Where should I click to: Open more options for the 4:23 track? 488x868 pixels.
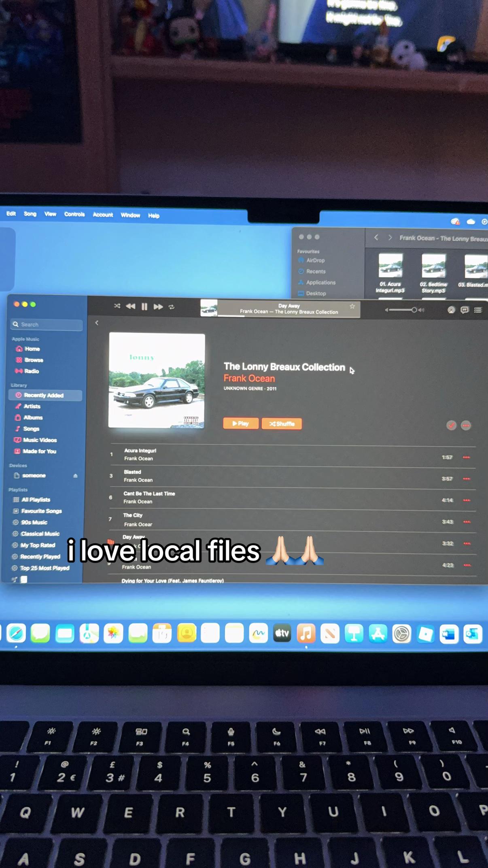467,565
